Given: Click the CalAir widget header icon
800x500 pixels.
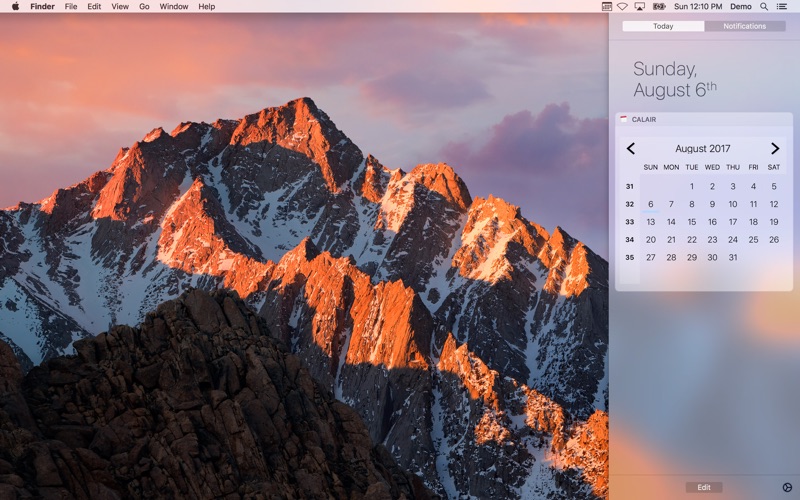Looking at the screenshot, I should coord(624,119).
